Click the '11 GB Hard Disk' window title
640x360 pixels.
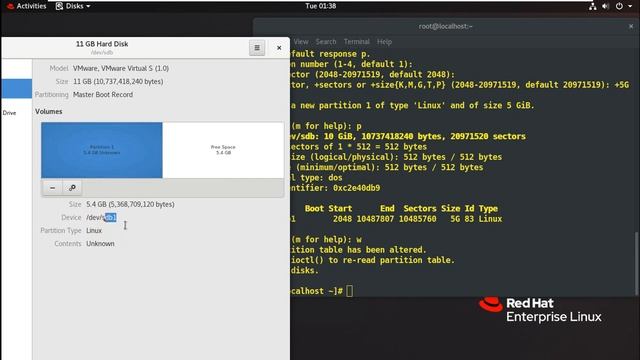(102, 44)
